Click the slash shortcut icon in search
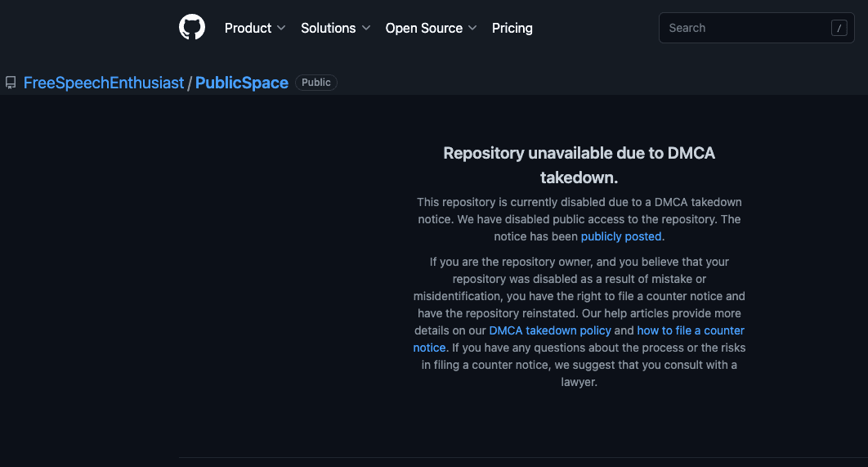This screenshot has height=467, width=868. pyautogui.click(x=839, y=28)
